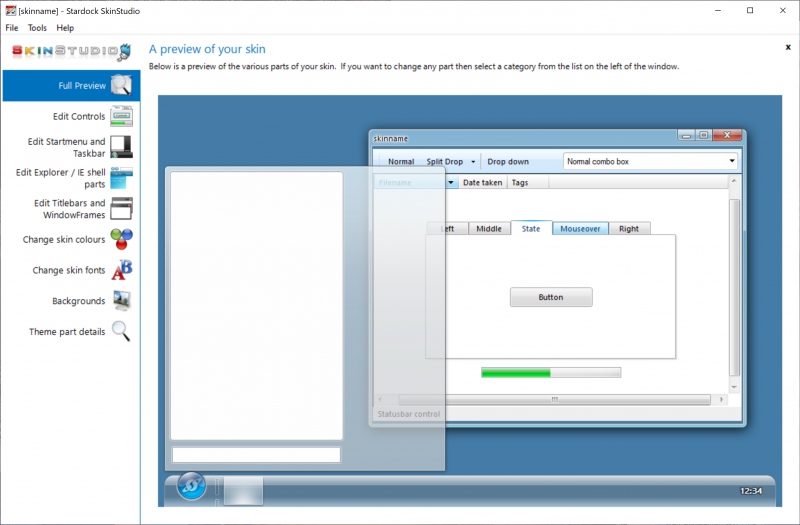Click the Drop down toolbar button

(x=508, y=161)
